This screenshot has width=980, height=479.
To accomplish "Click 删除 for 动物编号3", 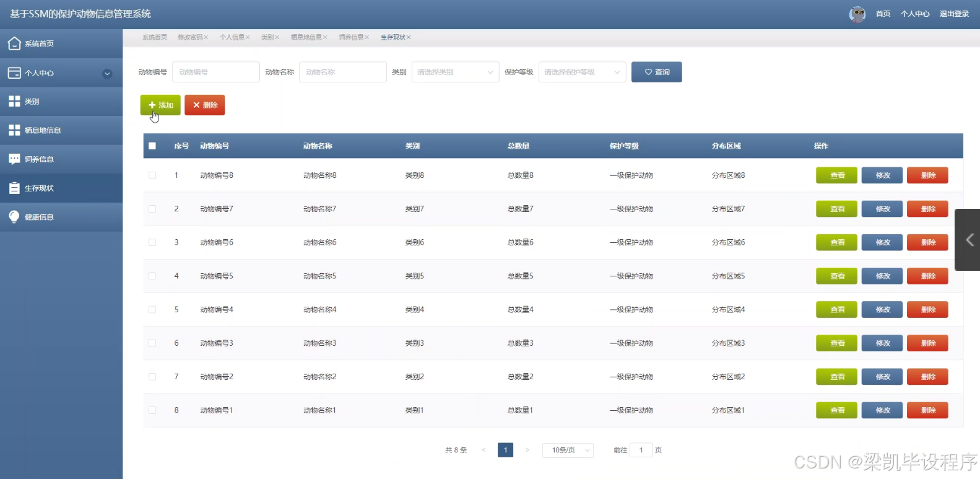I will click(927, 343).
